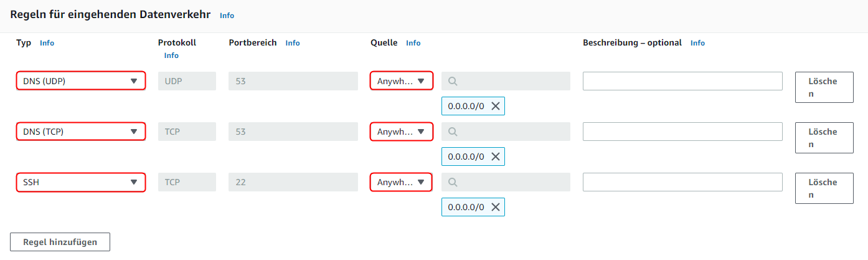This screenshot has height=260, width=868.
Task: Click the search icon in SSH source field
Action: coord(453,182)
